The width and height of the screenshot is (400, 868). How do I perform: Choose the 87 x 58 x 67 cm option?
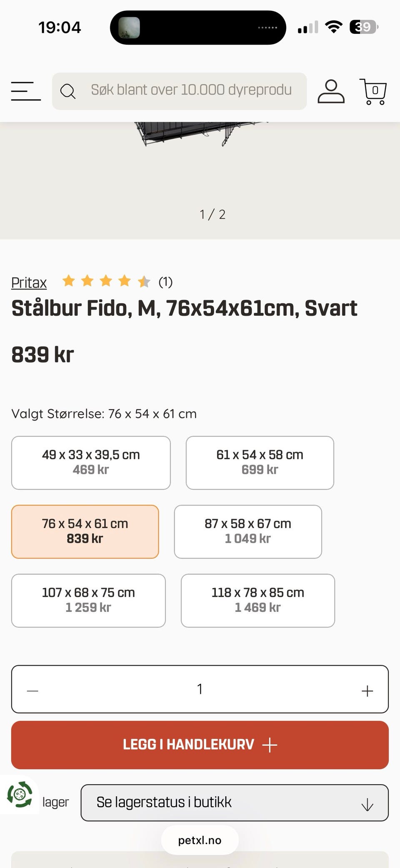coord(248,531)
